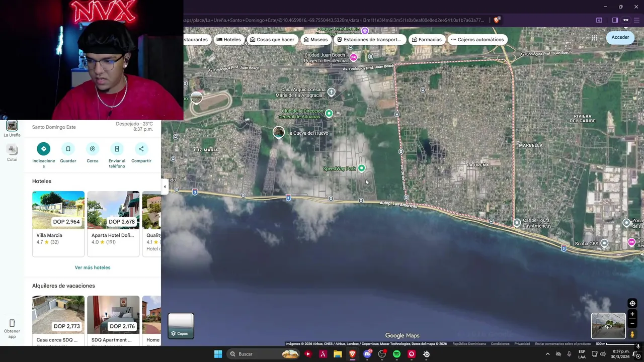Click the República Dominicana footer link
This screenshot has width=644, height=362.
469,344
